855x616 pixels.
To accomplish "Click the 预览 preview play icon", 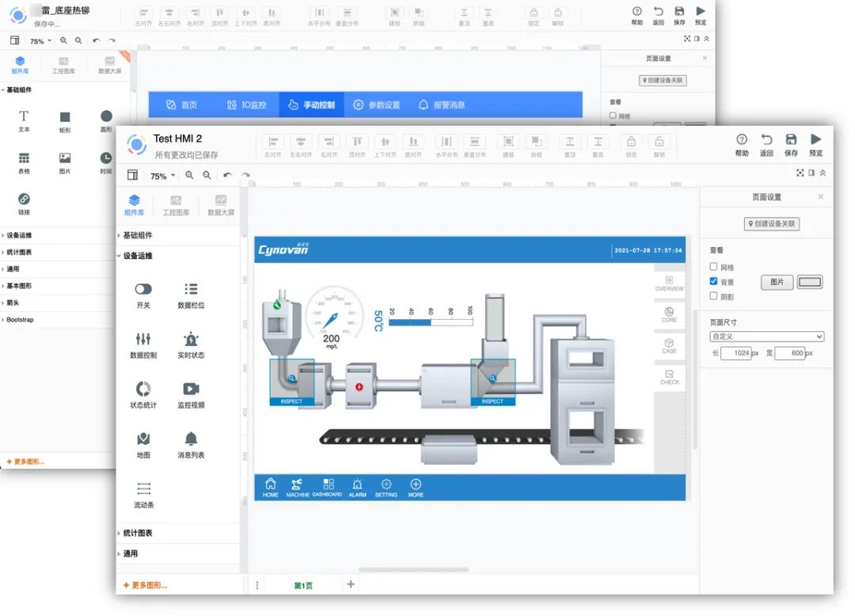I will (815, 140).
